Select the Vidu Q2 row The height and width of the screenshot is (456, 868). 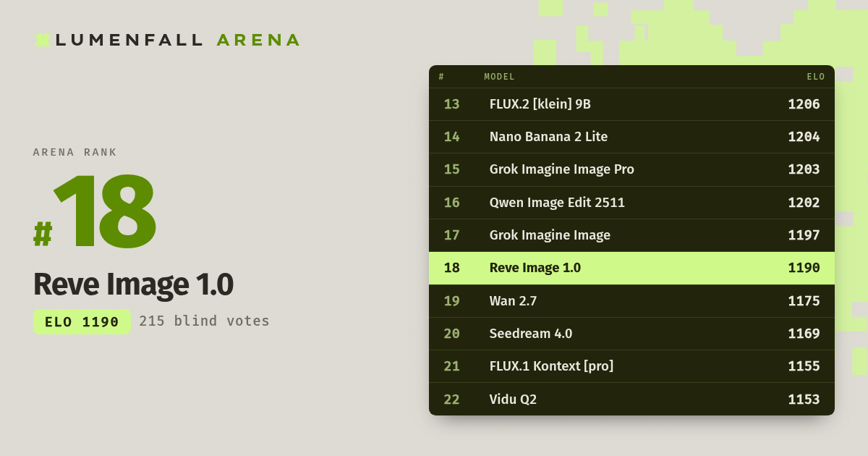click(631, 399)
